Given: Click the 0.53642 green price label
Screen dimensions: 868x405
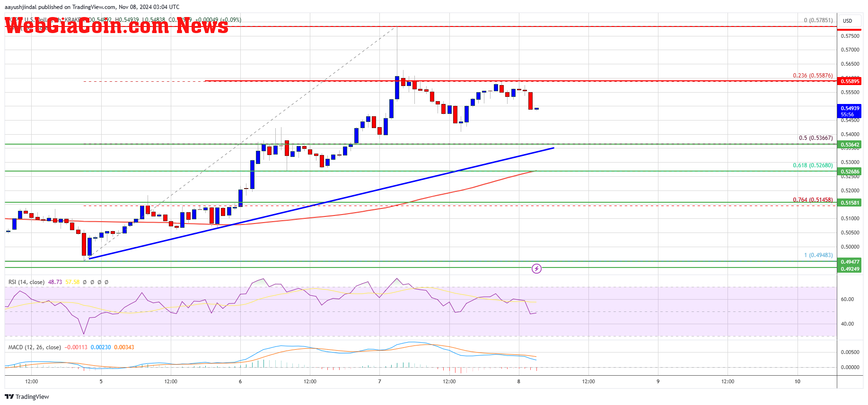Looking at the screenshot, I should coord(850,145).
